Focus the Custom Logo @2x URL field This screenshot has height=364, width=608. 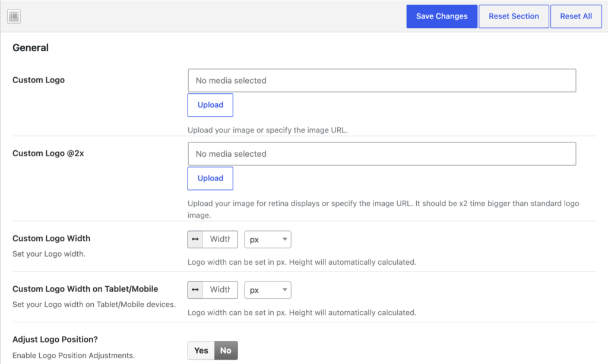pyautogui.click(x=382, y=154)
